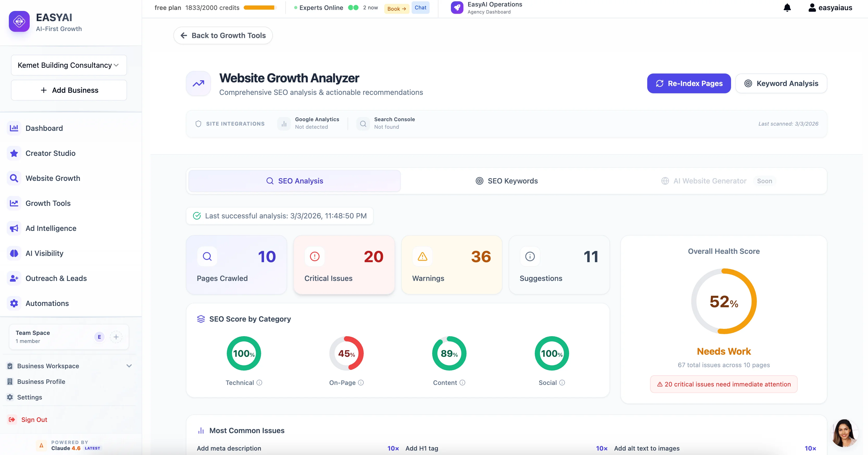Open Outreach & Leads
The width and height of the screenshot is (868, 455).
click(56, 278)
